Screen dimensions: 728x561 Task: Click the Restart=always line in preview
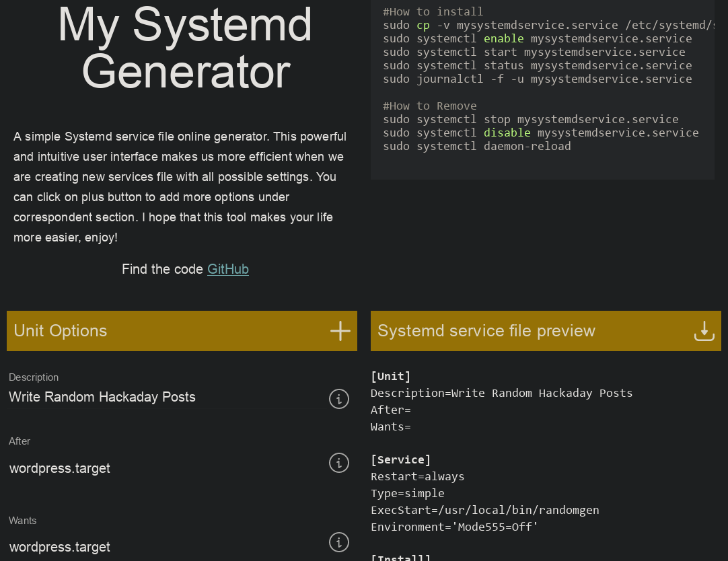(417, 476)
